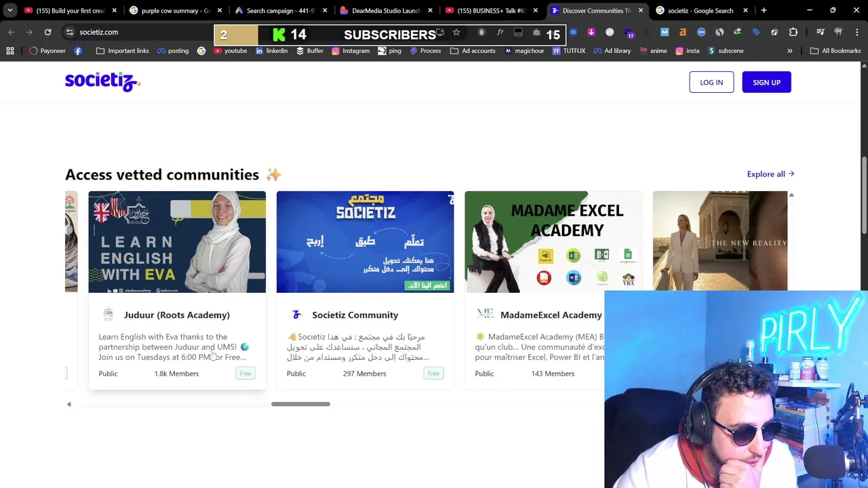Open the linkedin bookmark
Image resolution: width=868 pixels, height=488 pixels.
[271, 51]
